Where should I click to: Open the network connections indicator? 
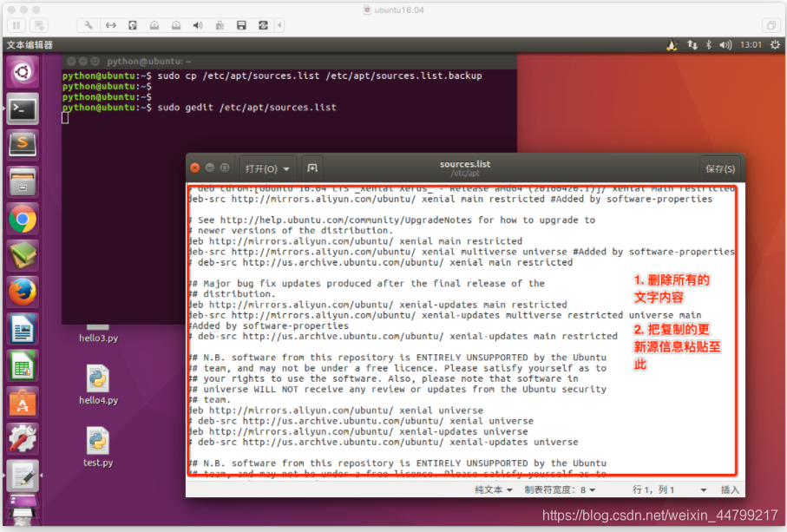click(x=692, y=45)
